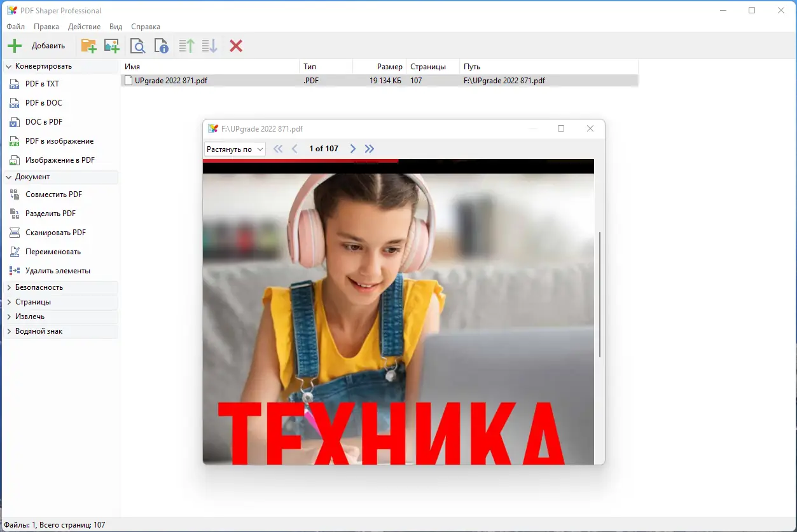Open the Растянуть по zoom dropdown
This screenshot has height=532, width=797.
click(x=234, y=148)
